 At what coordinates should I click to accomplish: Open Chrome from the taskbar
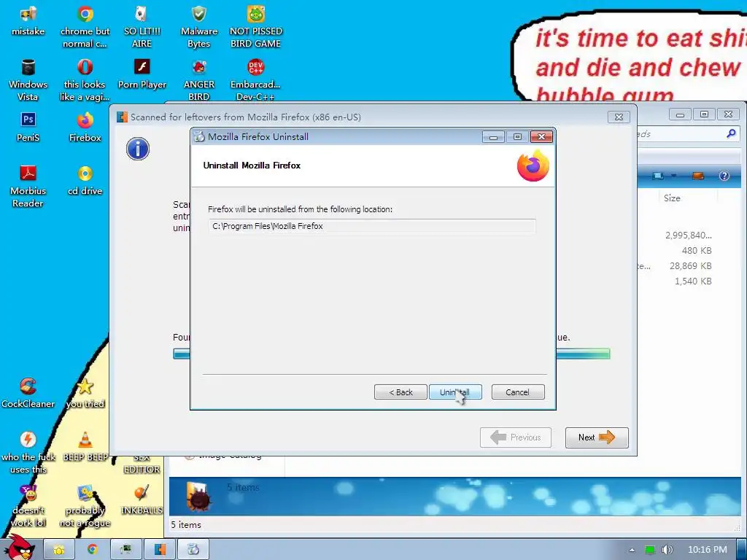pos(92,550)
